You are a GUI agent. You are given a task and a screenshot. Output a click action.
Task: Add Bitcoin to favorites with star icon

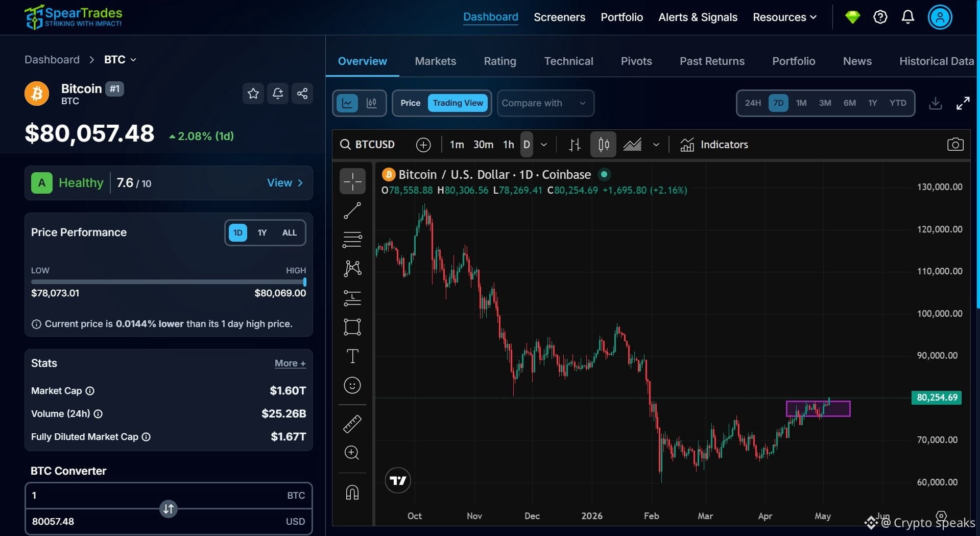tap(253, 94)
